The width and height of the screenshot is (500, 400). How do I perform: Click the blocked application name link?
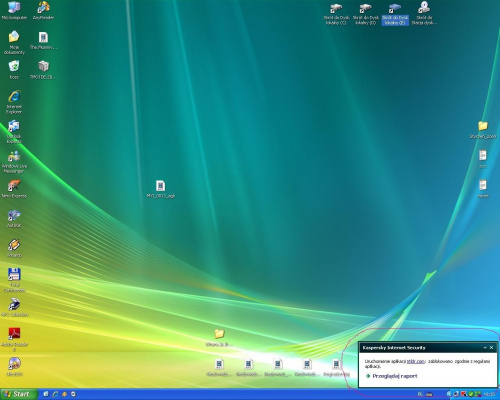pos(416,361)
